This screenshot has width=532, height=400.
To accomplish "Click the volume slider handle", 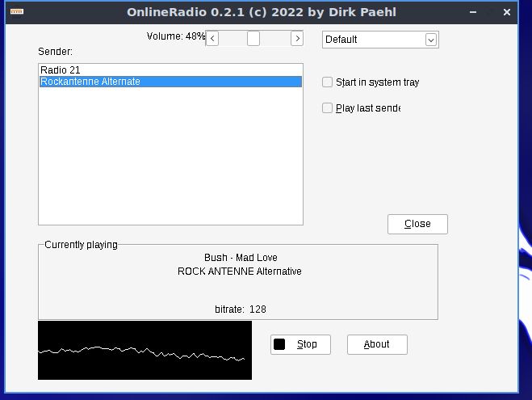I will coord(253,38).
